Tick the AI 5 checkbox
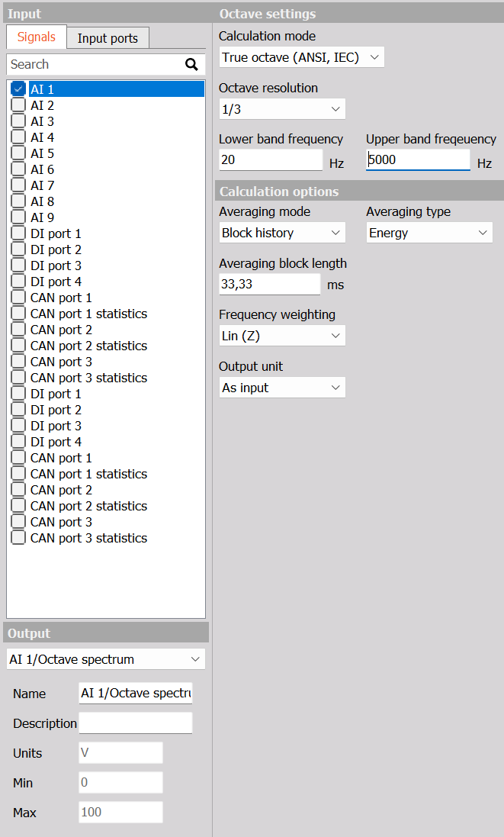 [x=18, y=153]
